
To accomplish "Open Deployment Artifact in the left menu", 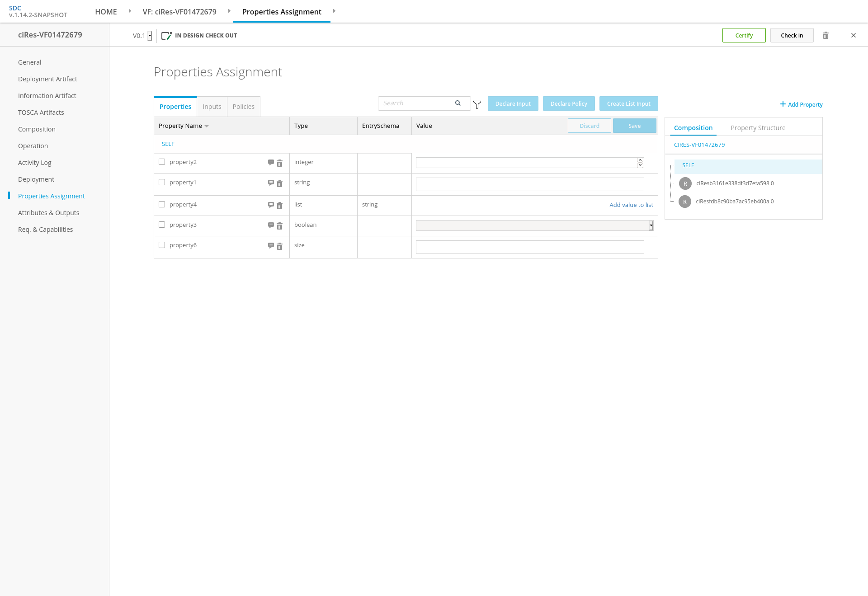I will click(x=47, y=79).
